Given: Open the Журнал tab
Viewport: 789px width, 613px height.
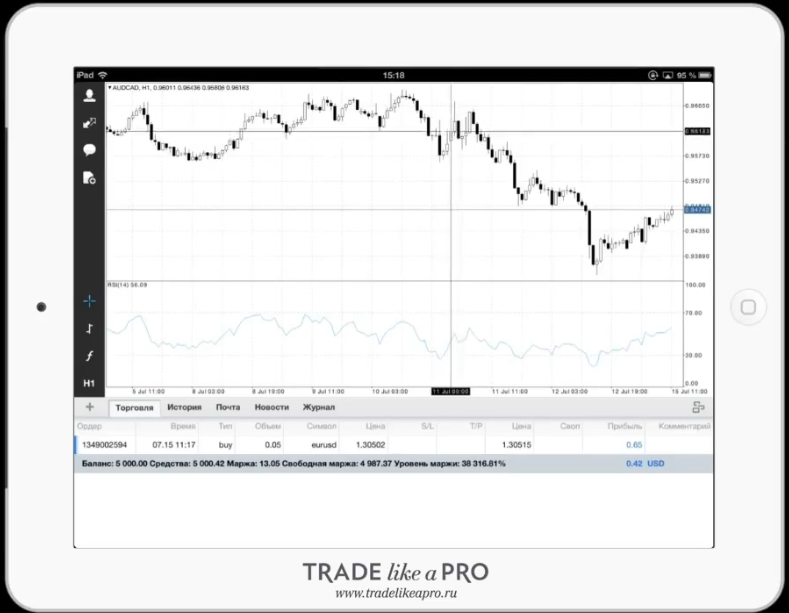Looking at the screenshot, I should pos(319,407).
